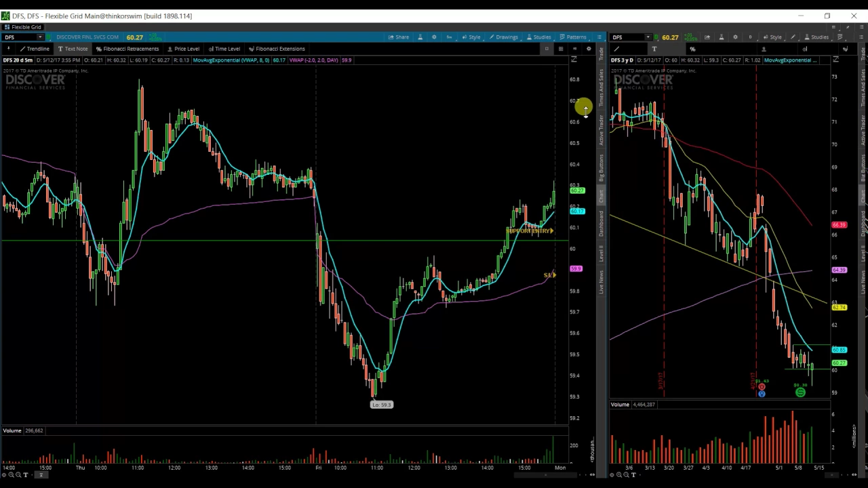This screenshot has height=488, width=868.
Task: Open chart settings gear in right chart header
Action: [x=736, y=37]
